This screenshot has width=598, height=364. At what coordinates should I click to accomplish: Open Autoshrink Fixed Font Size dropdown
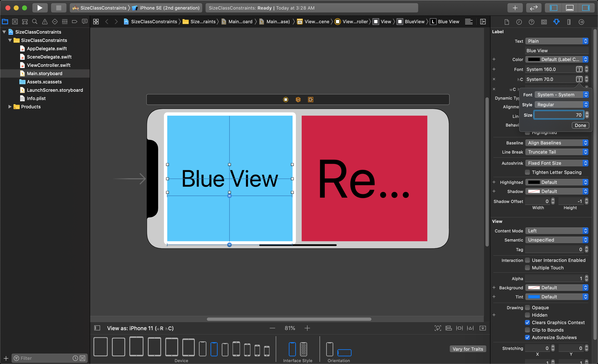(557, 163)
